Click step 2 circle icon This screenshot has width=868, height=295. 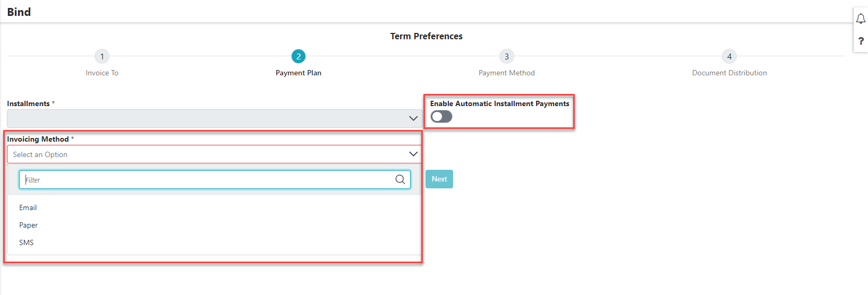299,56
